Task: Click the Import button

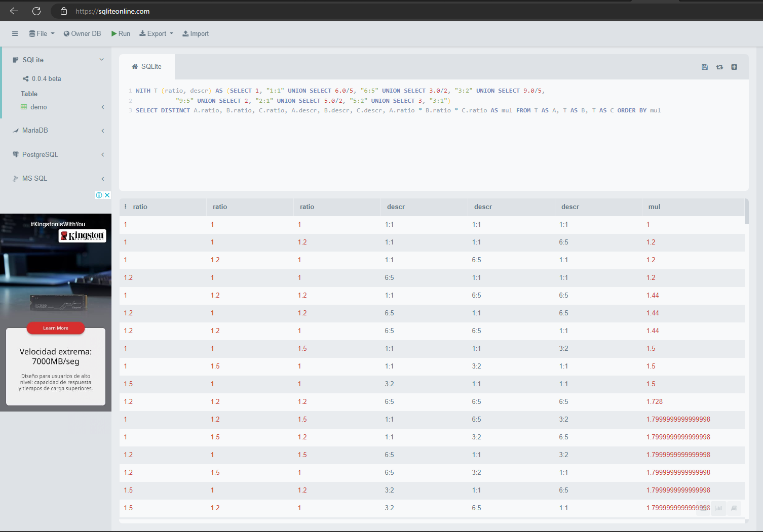Action: [196, 34]
